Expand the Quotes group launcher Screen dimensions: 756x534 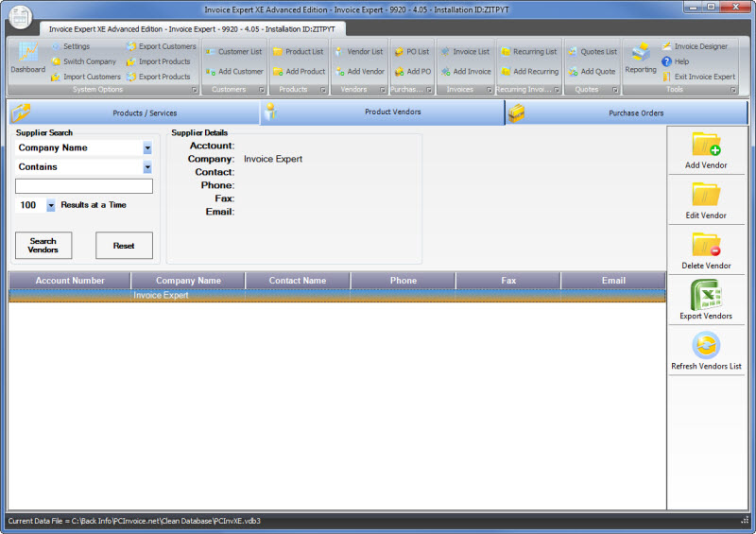615,90
